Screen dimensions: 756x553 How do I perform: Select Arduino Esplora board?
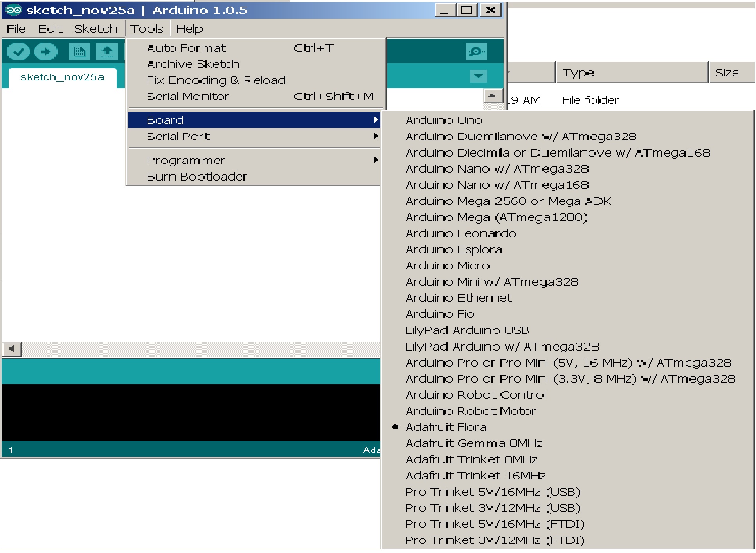pos(567,249)
